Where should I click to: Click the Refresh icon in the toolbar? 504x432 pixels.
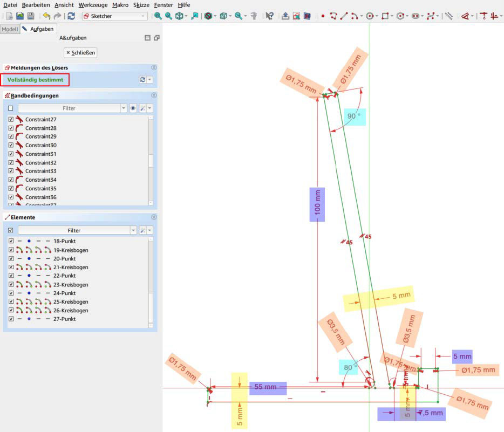[x=72, y=16]
